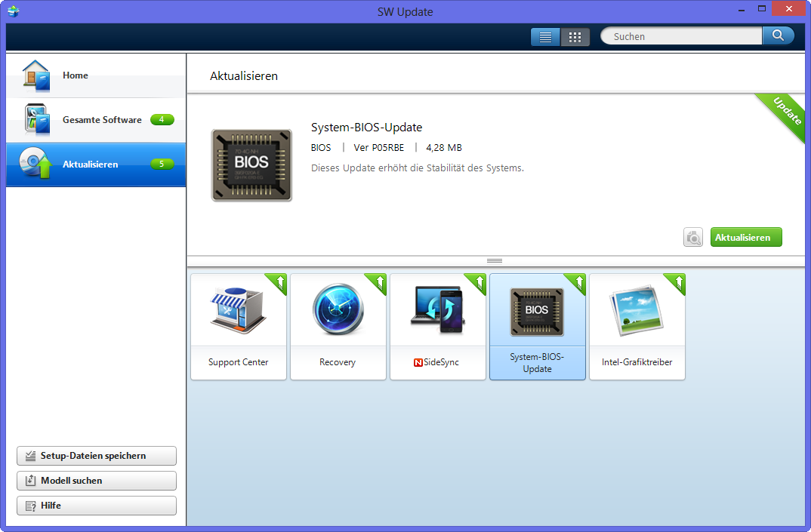Screen dimensions: 811x532
Task: Click the Support Center update arrow badge
Action: (x=279, y=282)
